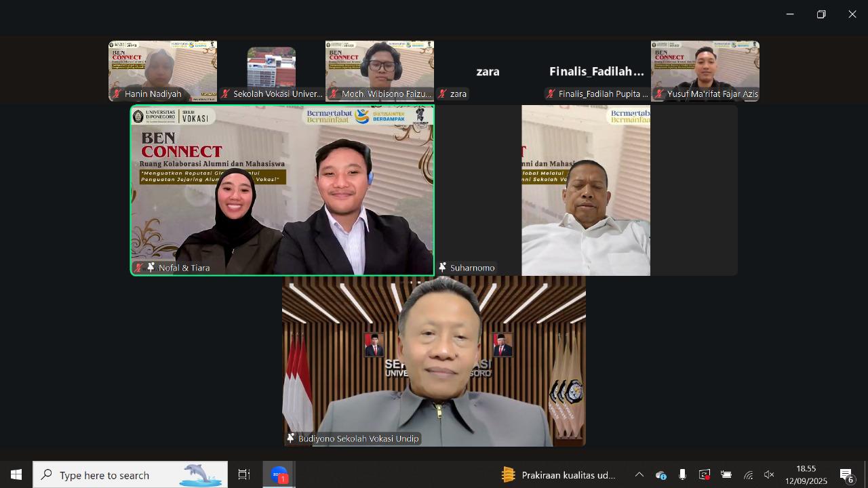Click the pin icon beside Suharnomo's name
Viewport: 868px width, 488px height.
(442, 268)
